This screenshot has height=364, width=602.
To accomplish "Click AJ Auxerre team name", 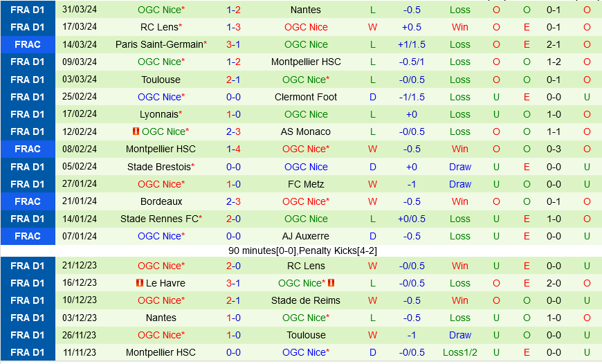I will coord(306,236).
